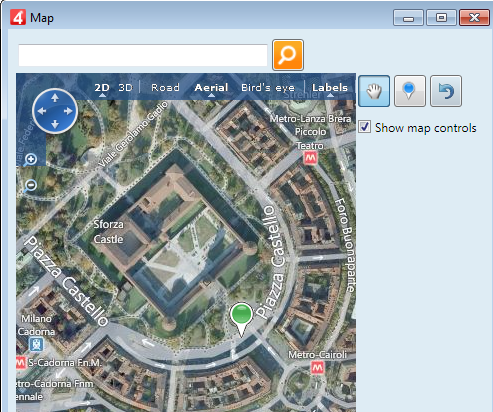Screen dimensions: 493x412
Task: Click the orange search magnifier button
Action: (288, 55)
